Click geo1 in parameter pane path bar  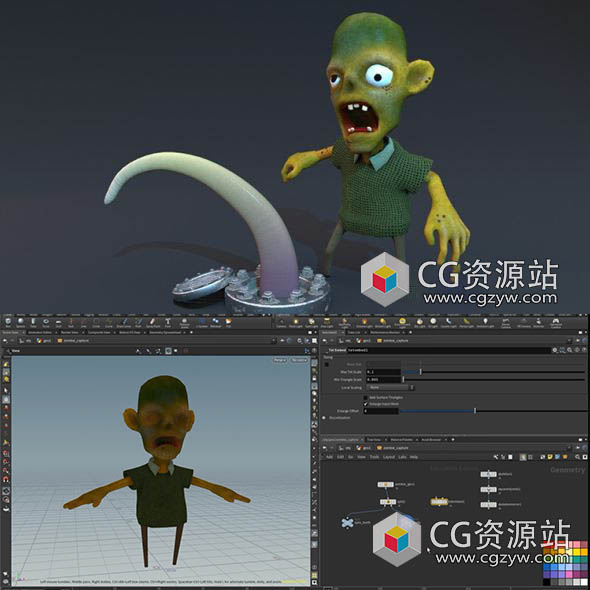363,341
